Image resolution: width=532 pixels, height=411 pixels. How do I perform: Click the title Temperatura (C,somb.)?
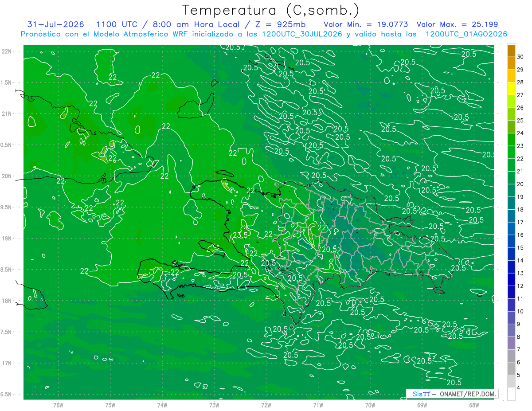271,10
